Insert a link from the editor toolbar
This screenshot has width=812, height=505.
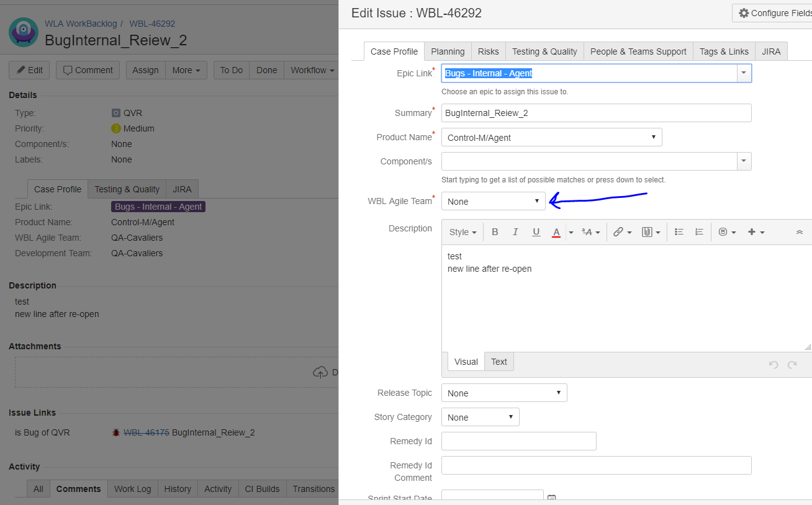(x=622, y=232)
